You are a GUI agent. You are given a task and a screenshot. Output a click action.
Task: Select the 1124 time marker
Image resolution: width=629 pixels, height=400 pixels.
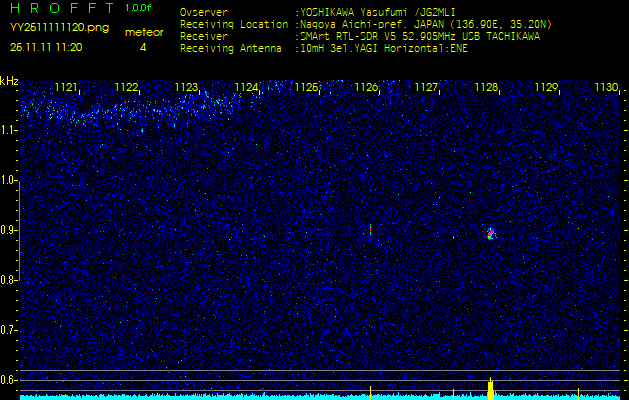pyautogui.click(x=246, y=88)
